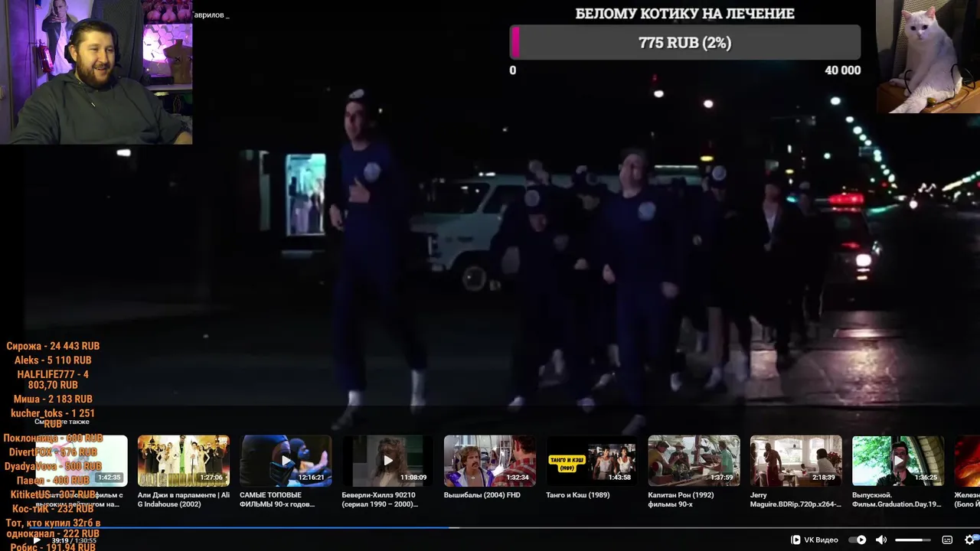Viewport: 980px width, 551px height.
Task: Click donor entry DivertFOX - 576 RUB
Action: point(53,452)
